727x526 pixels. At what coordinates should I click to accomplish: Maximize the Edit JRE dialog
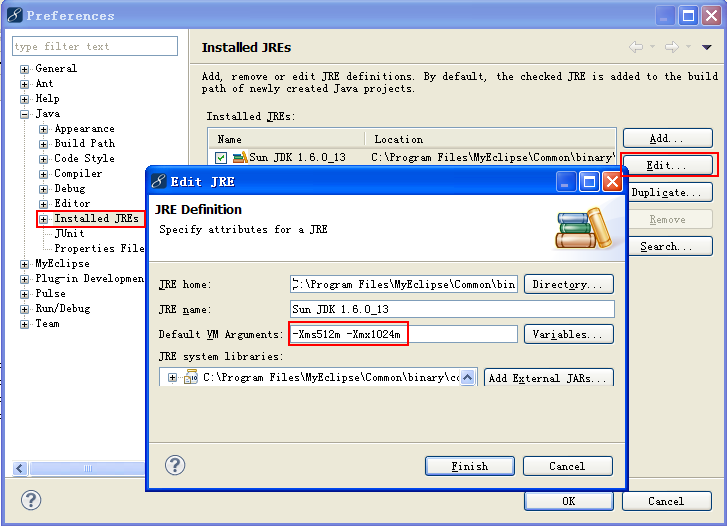pyautogui.click(x=589, y=181)
